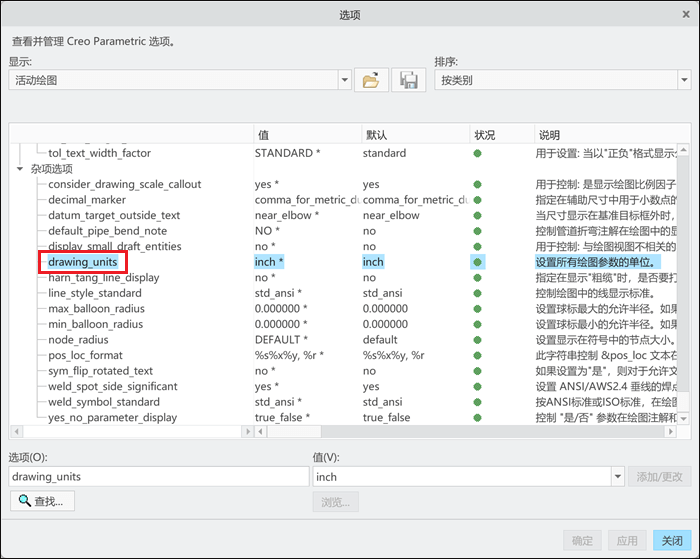Click the vertical scrollbar down arrow
Viewport: 700px width, 559px height.
[683, 419]
